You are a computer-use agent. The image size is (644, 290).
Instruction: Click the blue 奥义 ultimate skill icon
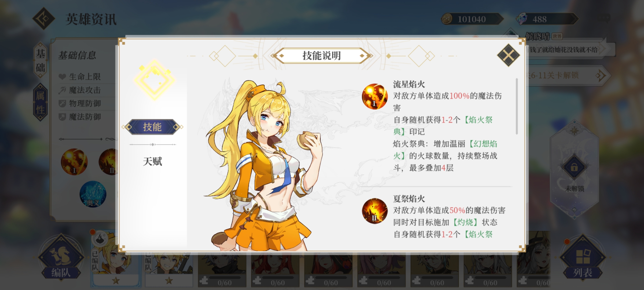93,194
